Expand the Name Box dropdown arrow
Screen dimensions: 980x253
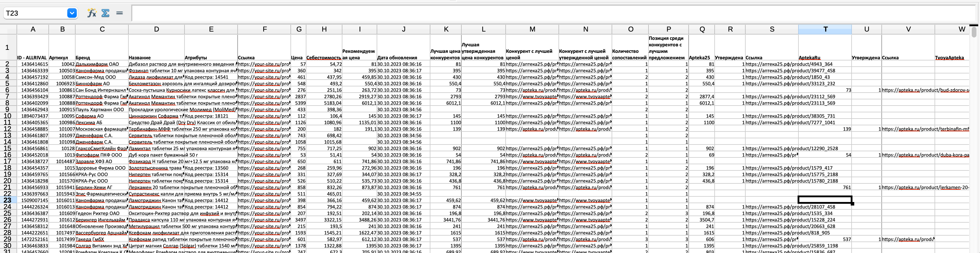pyautogui.click(x=72, y=13)
